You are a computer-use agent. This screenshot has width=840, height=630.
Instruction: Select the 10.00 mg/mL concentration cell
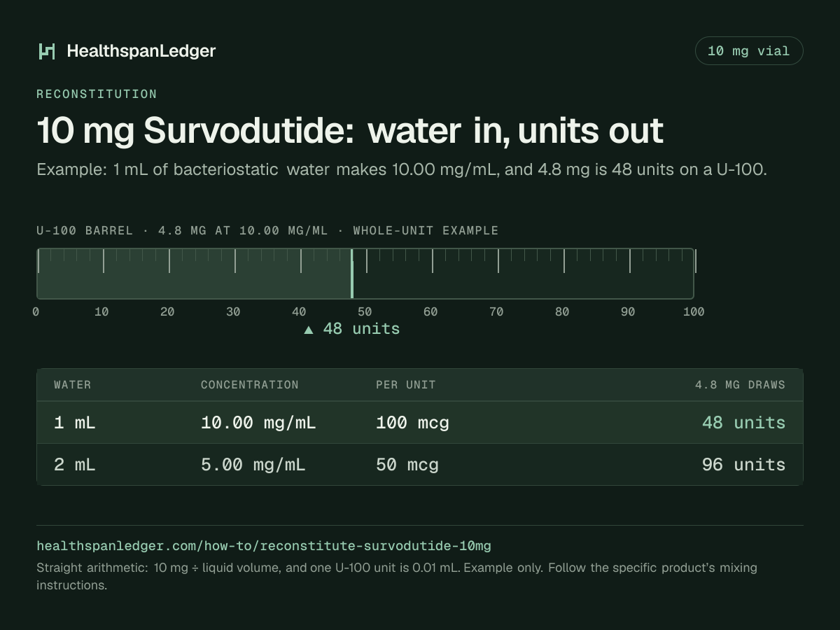(x=258, y=423)
